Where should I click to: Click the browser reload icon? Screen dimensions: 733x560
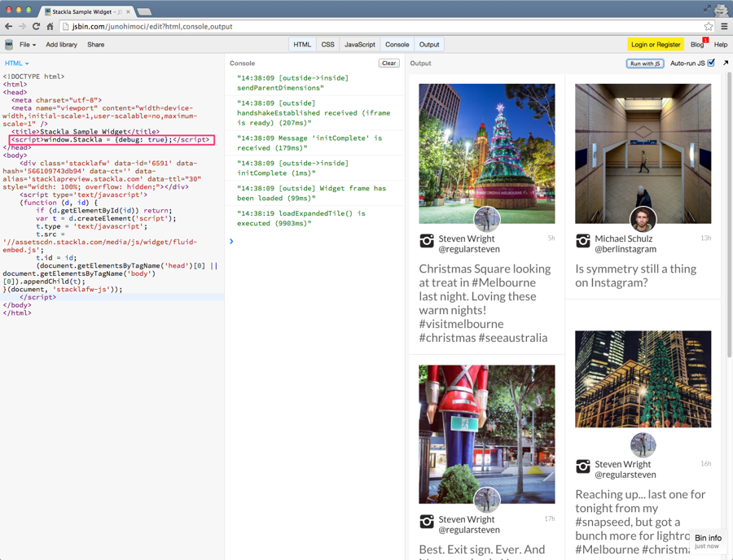[x=36, y=27]
